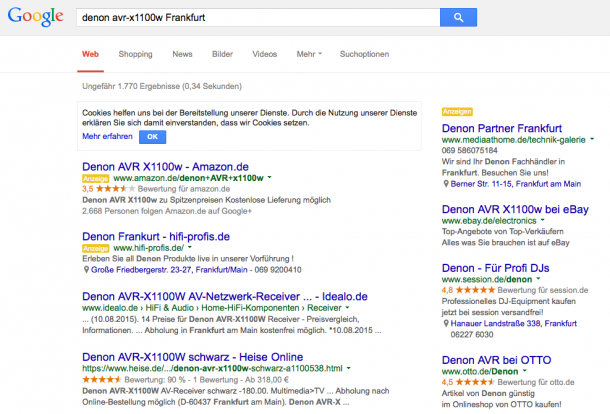This screenshot has width=610, height=414.
Task: Expand arrow next to ebay.de/electronics URL
Action: click(x=543, y=220)
